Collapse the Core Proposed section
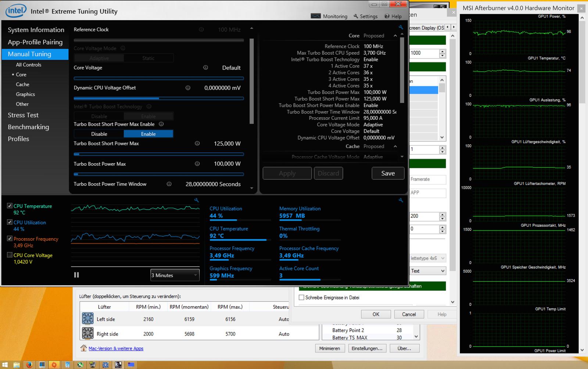This screenshot has height=369, width=588. pos(395,36)
